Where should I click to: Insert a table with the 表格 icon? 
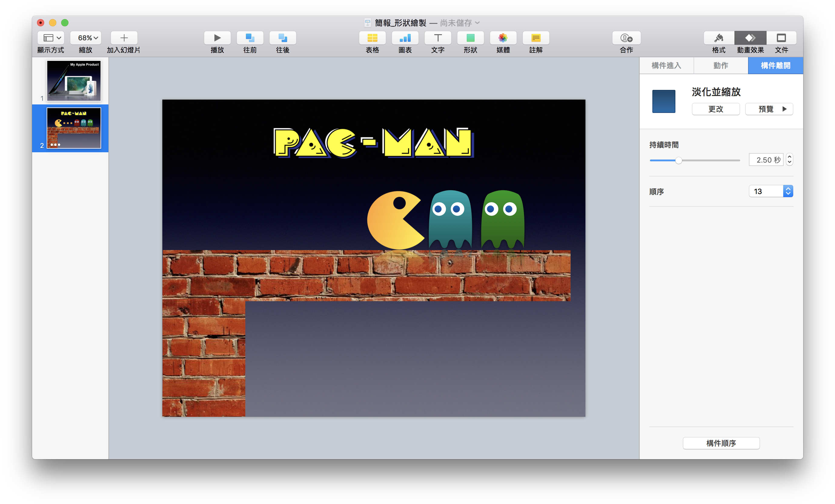(372, 38)
